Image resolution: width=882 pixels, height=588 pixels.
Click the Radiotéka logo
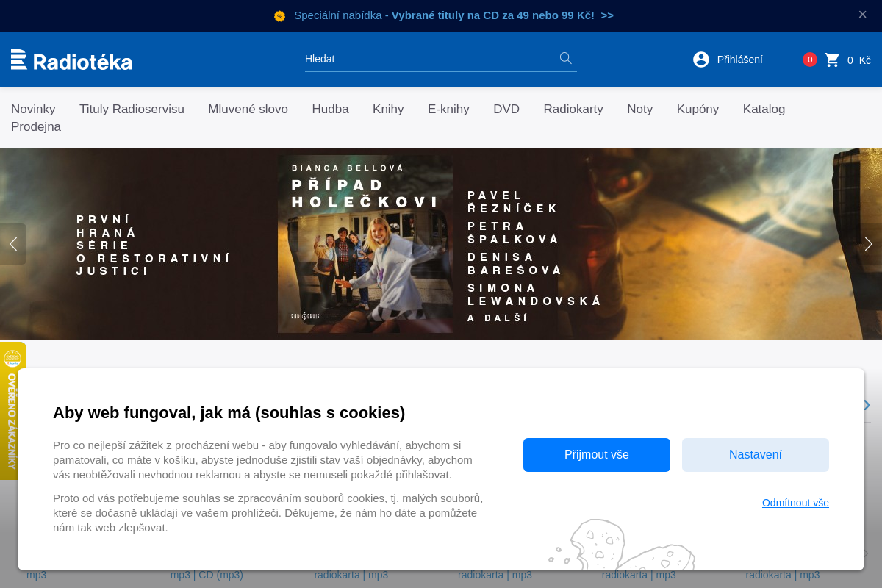point(71,60)
